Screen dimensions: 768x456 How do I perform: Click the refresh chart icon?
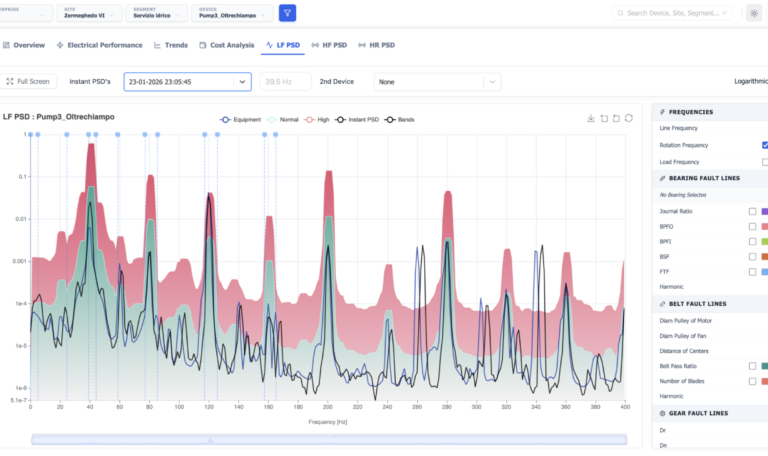click(629, 119)
